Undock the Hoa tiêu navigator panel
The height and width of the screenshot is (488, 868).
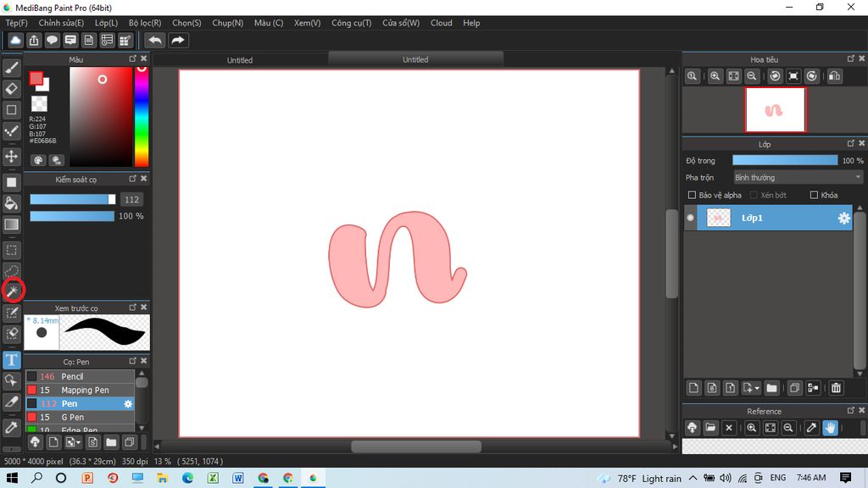coord(851,58)
